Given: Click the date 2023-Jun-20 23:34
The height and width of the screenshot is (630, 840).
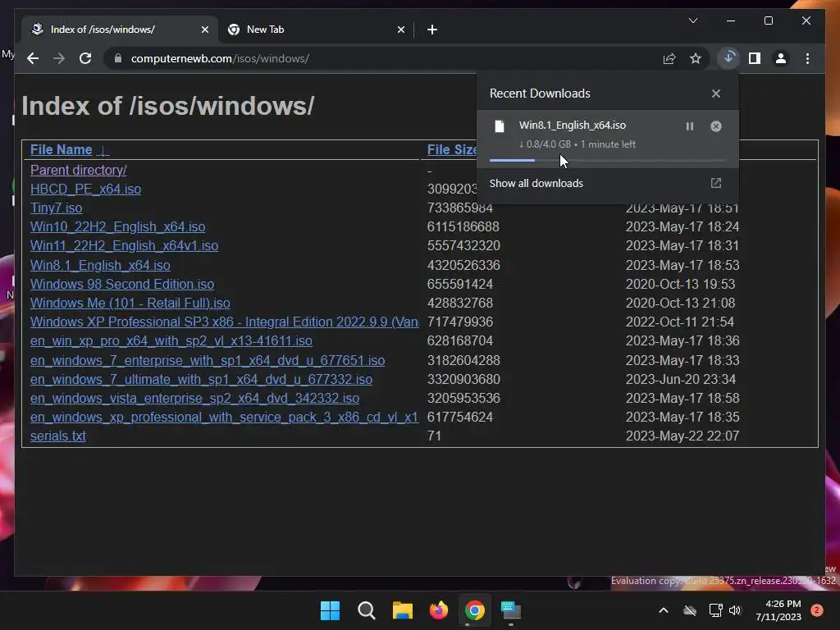Looking at the screenshot, I should coord(680,379).
